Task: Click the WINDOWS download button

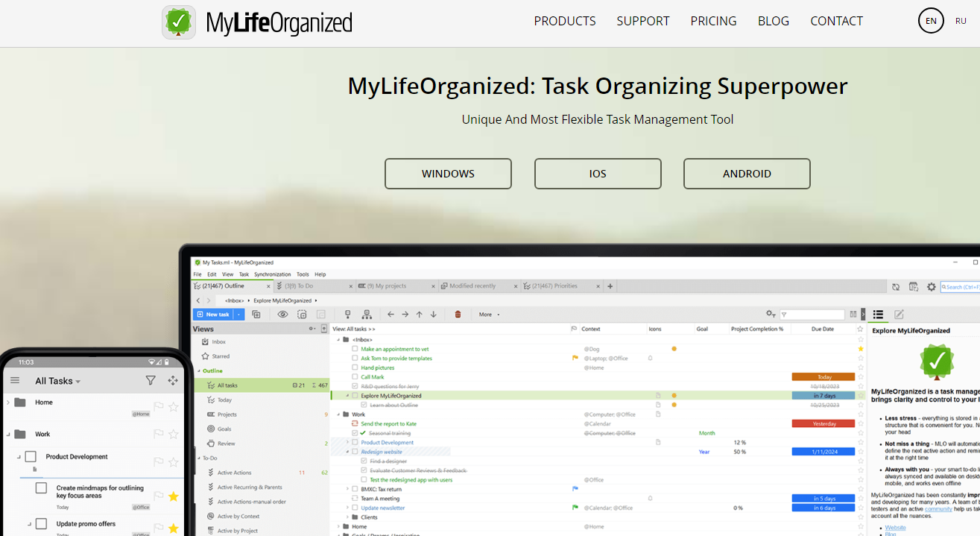Action: click(x=448, y=174)
